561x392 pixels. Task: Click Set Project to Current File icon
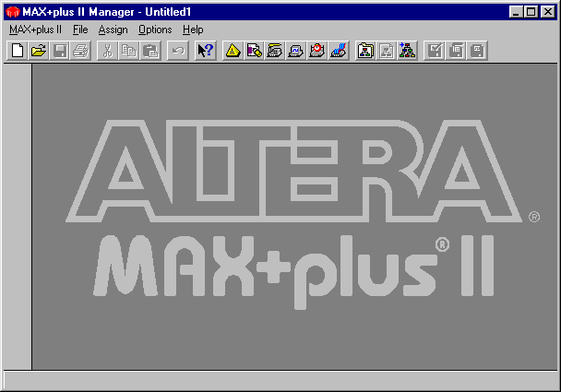[387, 51]
